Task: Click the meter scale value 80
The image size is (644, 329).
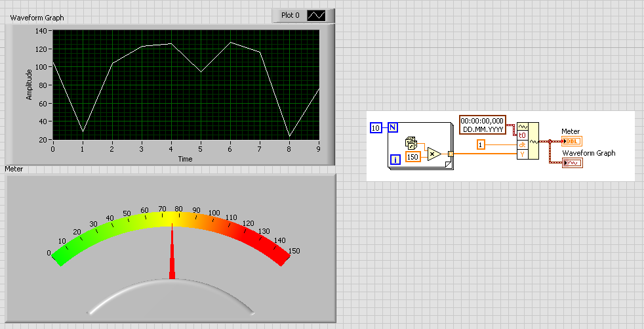Action: click(178, 209)
